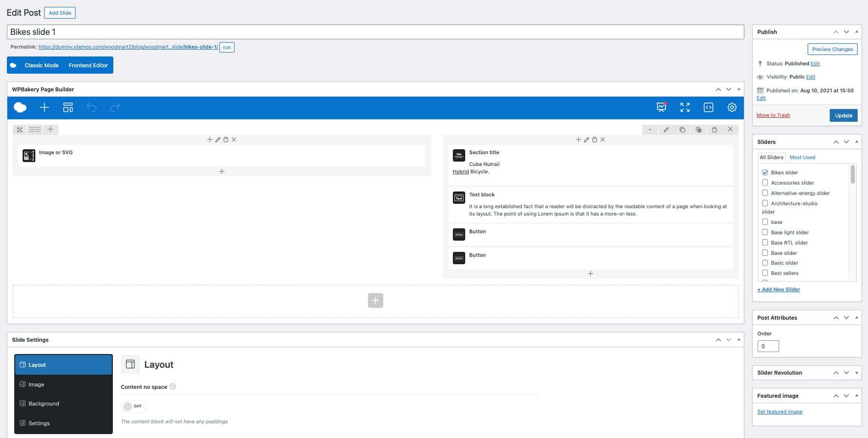
Task: Open the Background settings tab
Action: (63, 404)
